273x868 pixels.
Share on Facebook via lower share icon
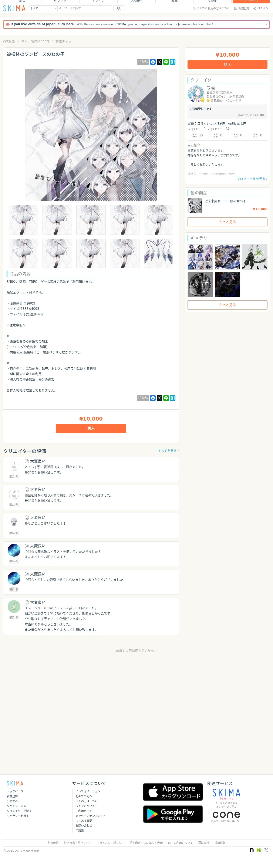153,398
